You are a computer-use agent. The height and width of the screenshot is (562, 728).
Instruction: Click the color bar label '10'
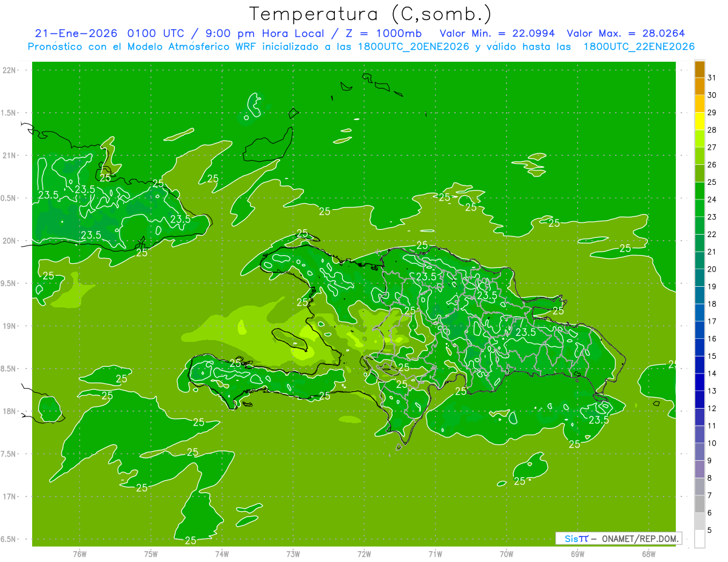(712, 443)
